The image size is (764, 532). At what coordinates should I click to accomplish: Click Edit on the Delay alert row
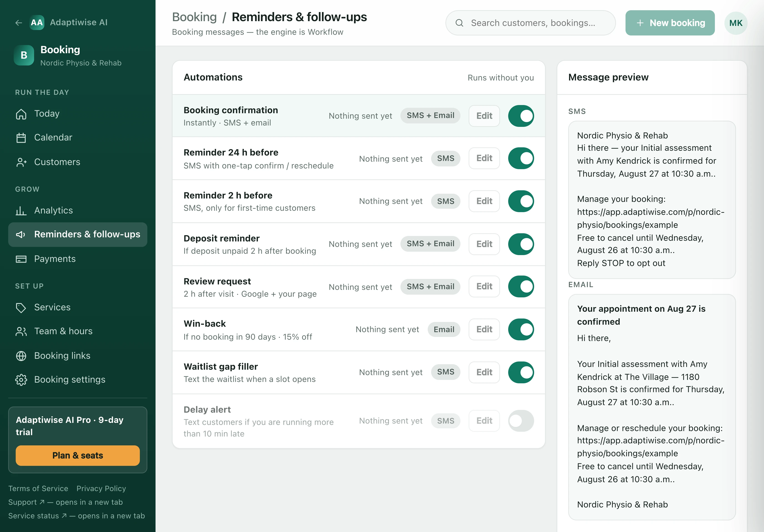484,421
